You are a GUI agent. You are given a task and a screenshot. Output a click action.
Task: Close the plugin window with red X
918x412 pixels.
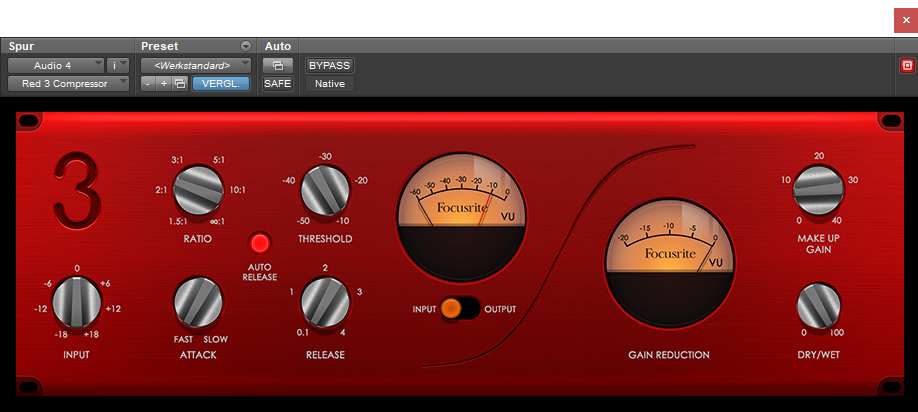pos(906,20)
